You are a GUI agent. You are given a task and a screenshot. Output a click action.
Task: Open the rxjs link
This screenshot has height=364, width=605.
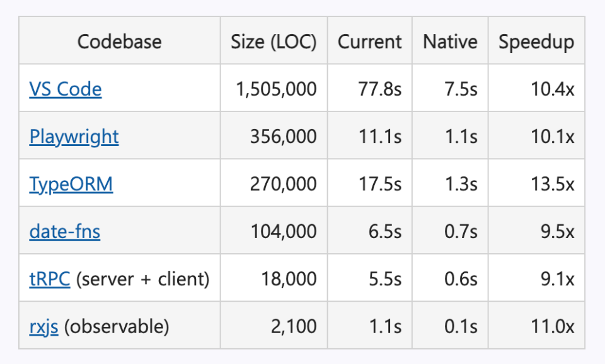click(43, 326)
